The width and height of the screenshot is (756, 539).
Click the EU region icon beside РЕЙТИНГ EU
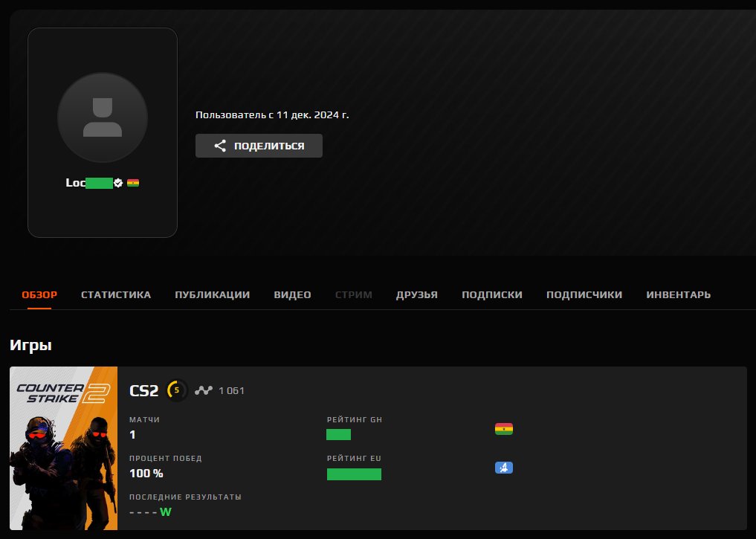(504, 467)
